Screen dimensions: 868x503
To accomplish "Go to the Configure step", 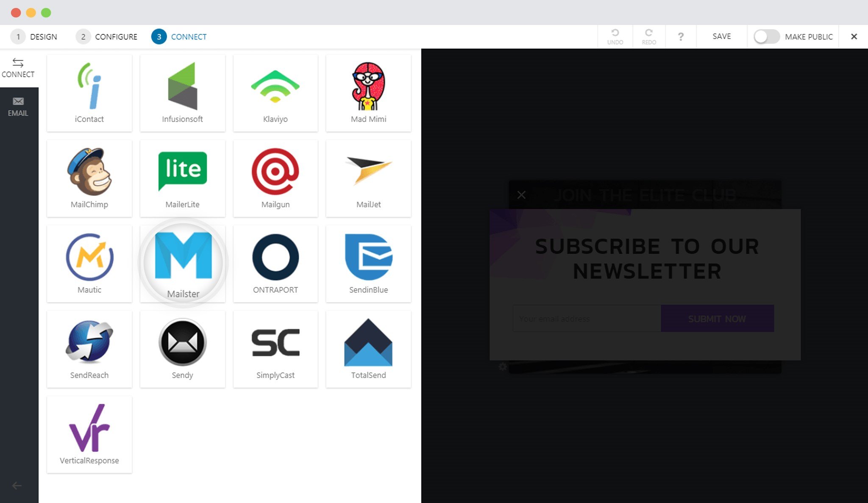I will point(107,36).
